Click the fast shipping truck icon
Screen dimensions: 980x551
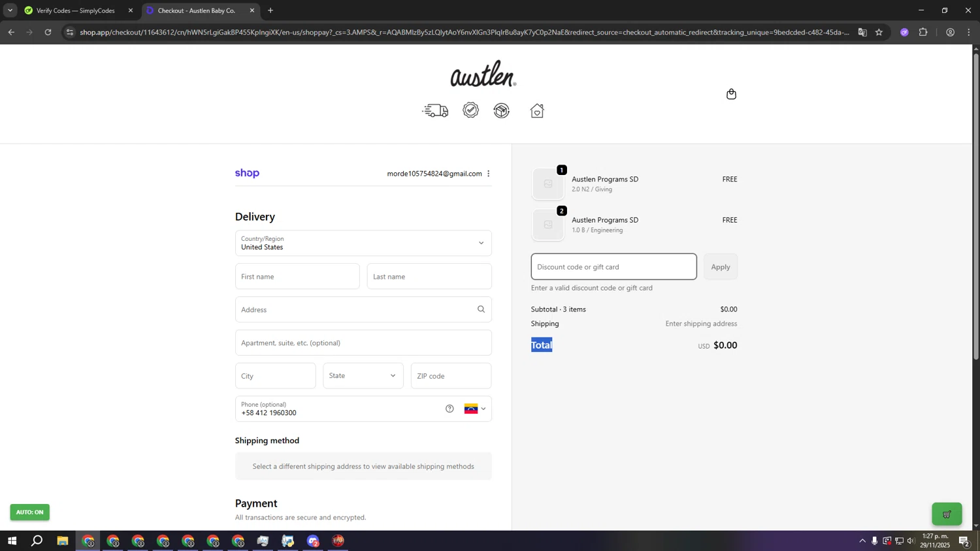(x=435, y=111)
